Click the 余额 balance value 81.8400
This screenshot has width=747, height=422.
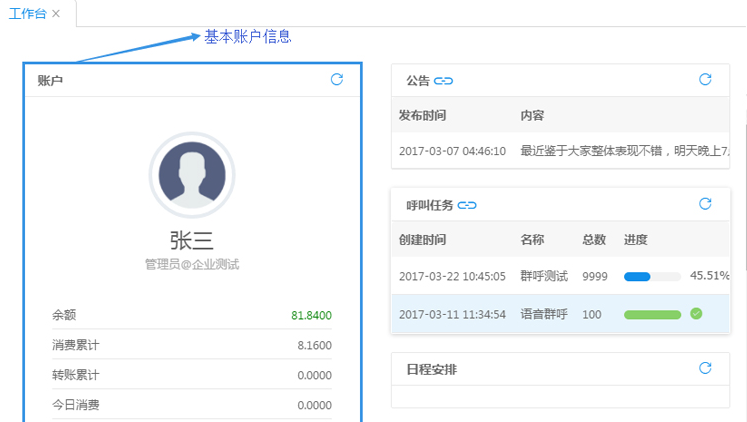click(311, 315)
